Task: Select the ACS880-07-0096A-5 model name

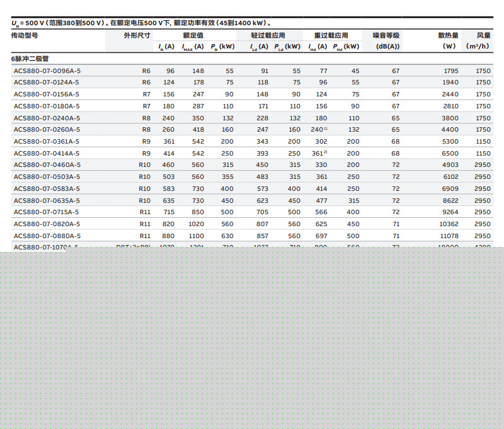Action: click(47, 71)
